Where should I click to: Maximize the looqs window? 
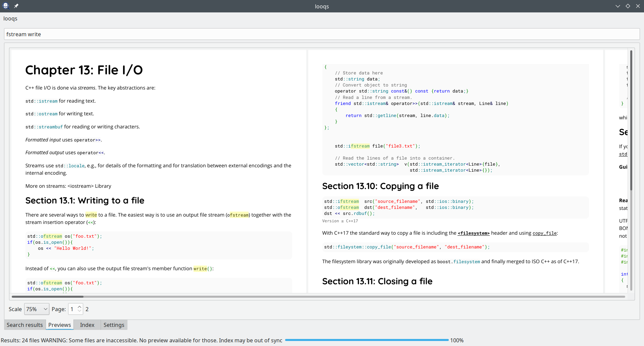pyautogui.click(x=628, y=6)
